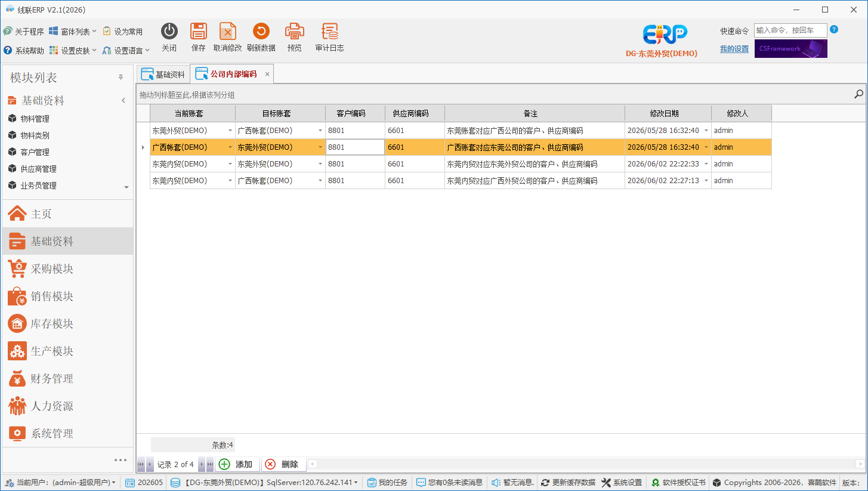
Task: Pin the 模块列表 panel with pushpin icon
Action: click(x=121, y=78)
